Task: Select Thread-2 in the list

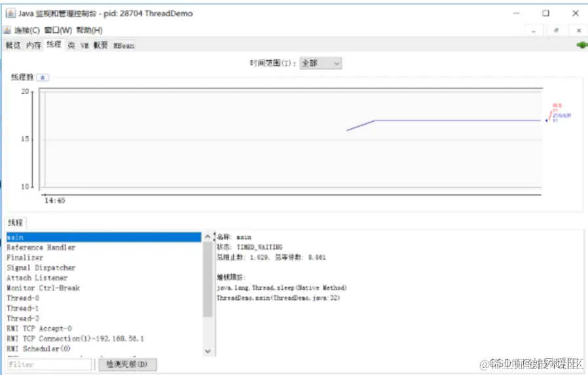Action: point(104,318)
